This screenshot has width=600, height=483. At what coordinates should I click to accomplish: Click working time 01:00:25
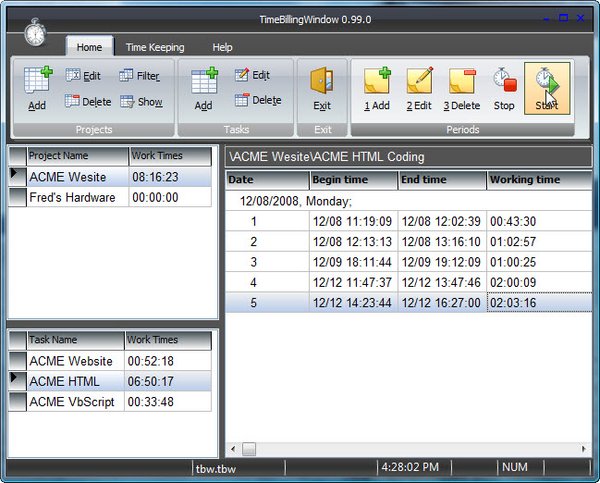click(x=540, y=262)
